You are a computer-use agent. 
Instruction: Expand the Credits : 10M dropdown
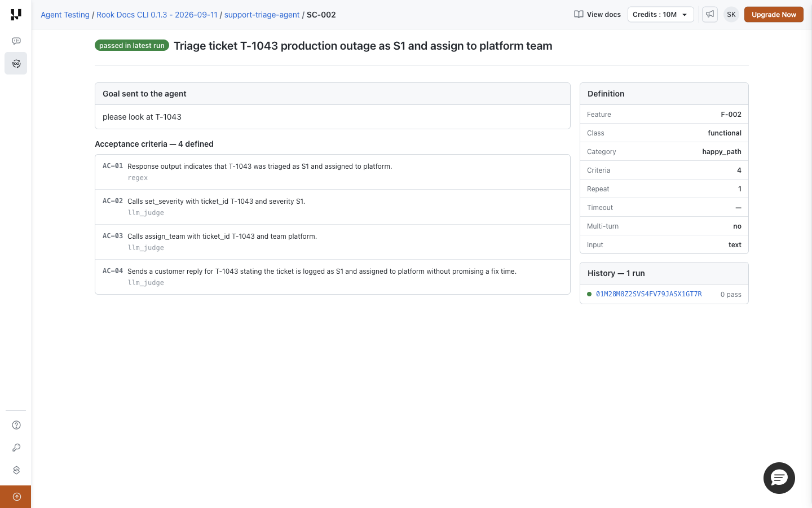[660, 15]
